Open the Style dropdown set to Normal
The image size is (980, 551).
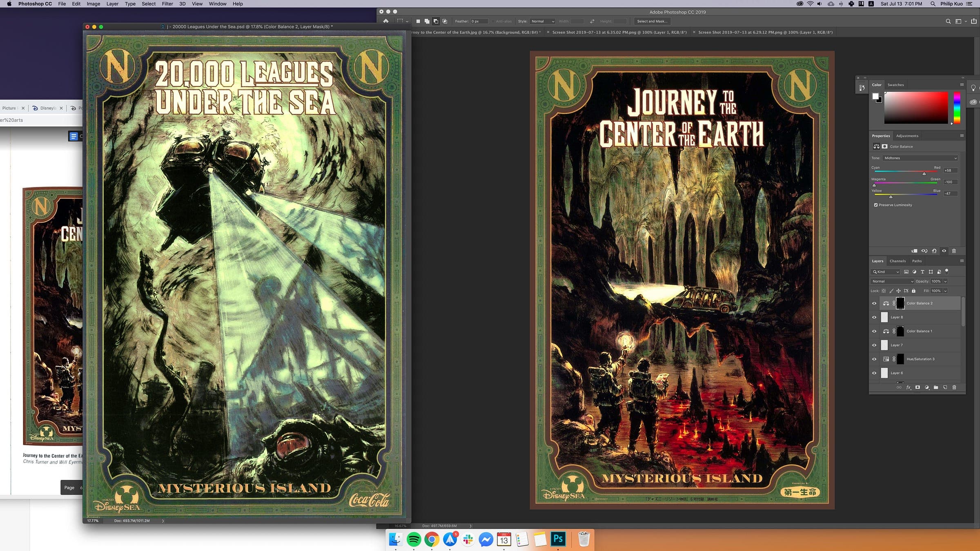pos(542,21)
